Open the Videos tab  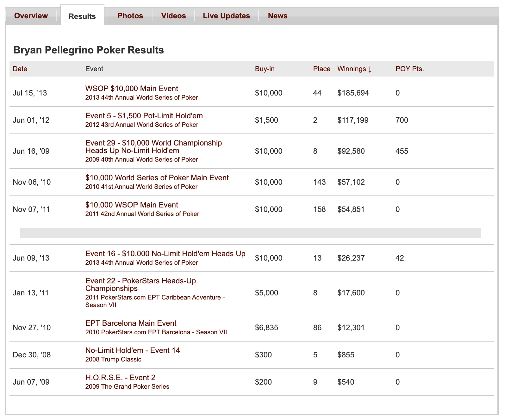pyautogui.click(x=173, y=16)
